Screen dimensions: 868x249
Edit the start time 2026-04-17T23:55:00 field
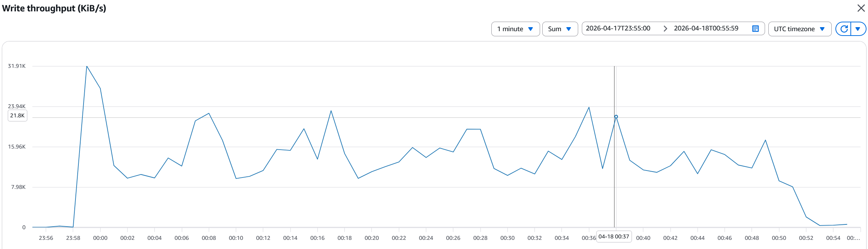(x=618, y=29)
